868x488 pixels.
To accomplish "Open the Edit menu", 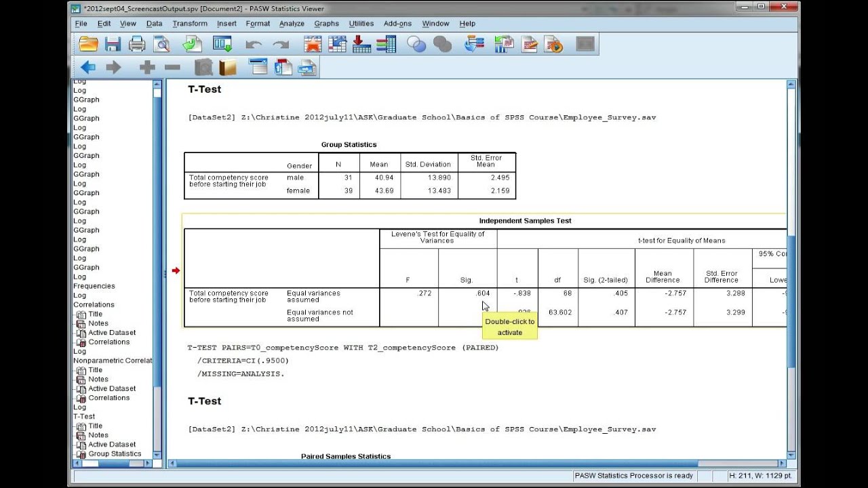I will [x=104, y=24].
